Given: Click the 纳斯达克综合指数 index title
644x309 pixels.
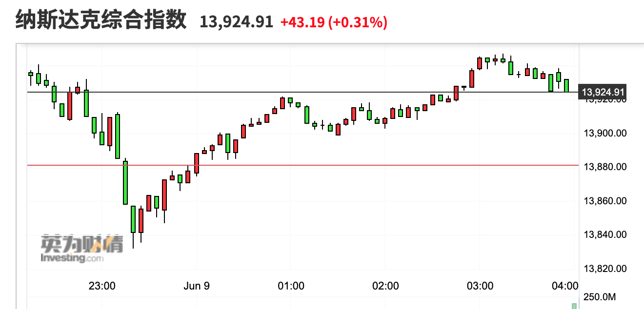Looking at the screenshot, I should coord(101,21).
